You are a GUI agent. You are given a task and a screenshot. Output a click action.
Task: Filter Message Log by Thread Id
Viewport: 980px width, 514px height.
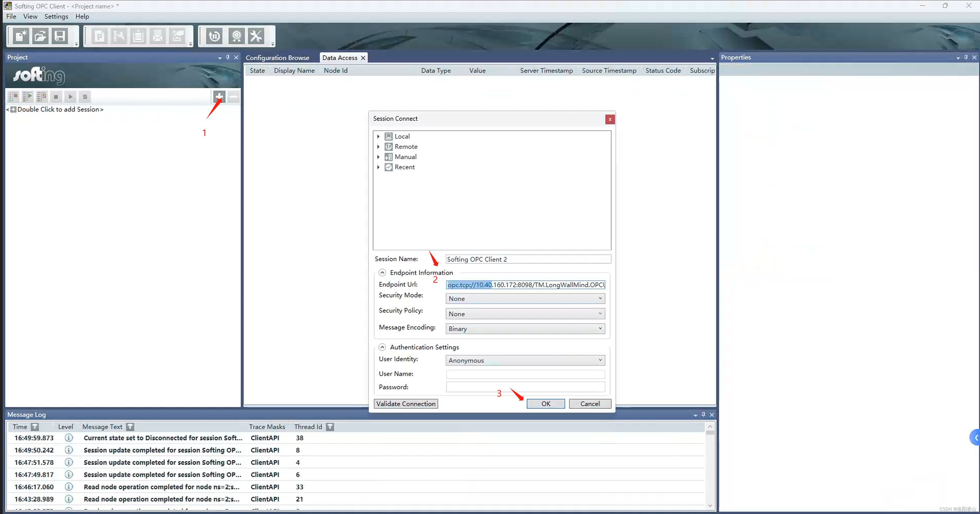tap(330, 427)
